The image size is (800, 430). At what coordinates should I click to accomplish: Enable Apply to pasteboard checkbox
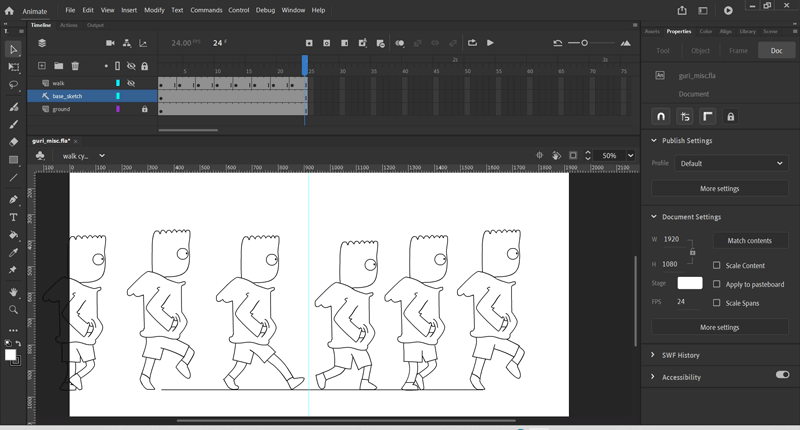[717, 284]
